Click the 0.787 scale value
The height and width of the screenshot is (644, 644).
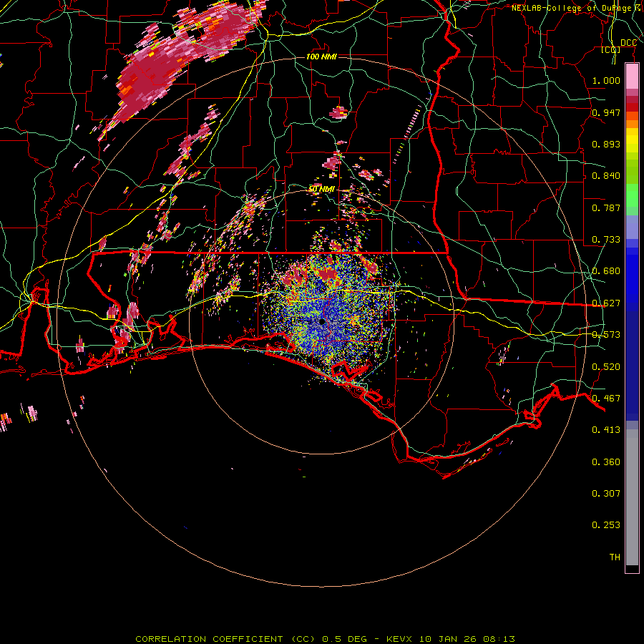[x=606, y=208]
